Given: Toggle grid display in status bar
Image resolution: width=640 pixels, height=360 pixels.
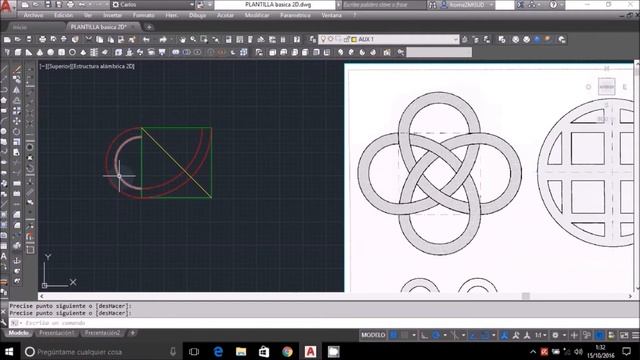Looking at the screenshot, I should coord(393,335).
